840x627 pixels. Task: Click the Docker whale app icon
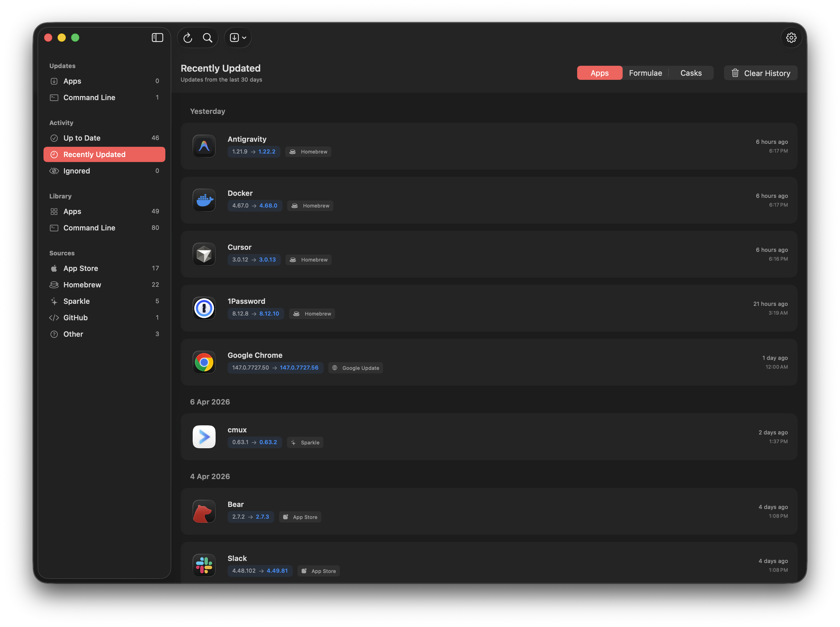(204, 200)
